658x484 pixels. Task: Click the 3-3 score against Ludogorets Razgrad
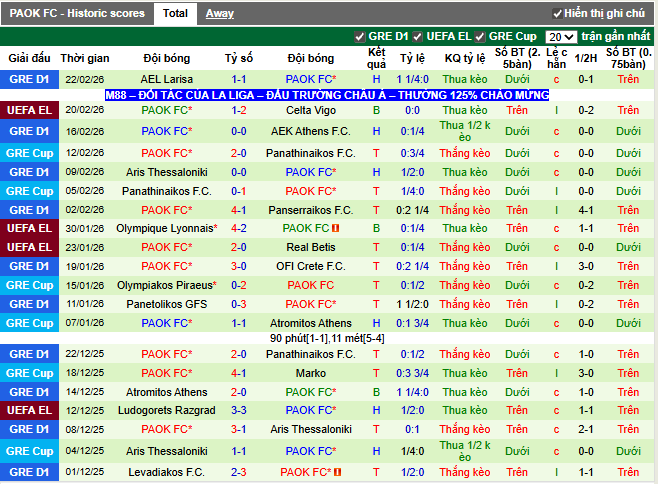[x=239, y=411]
